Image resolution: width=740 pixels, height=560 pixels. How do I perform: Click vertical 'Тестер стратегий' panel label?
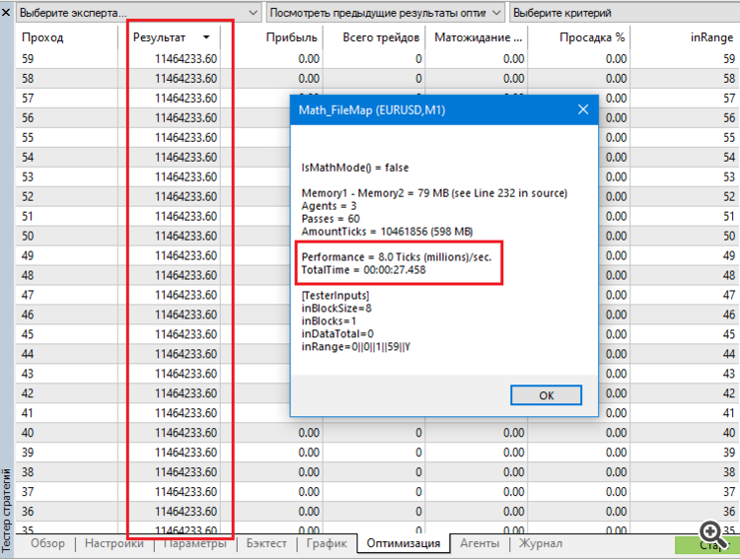(x=6, y=509)
